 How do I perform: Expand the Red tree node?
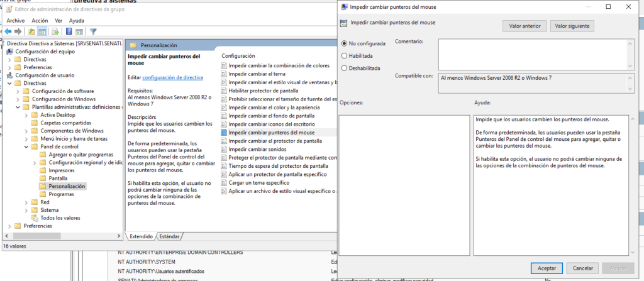tap(26, 202)
